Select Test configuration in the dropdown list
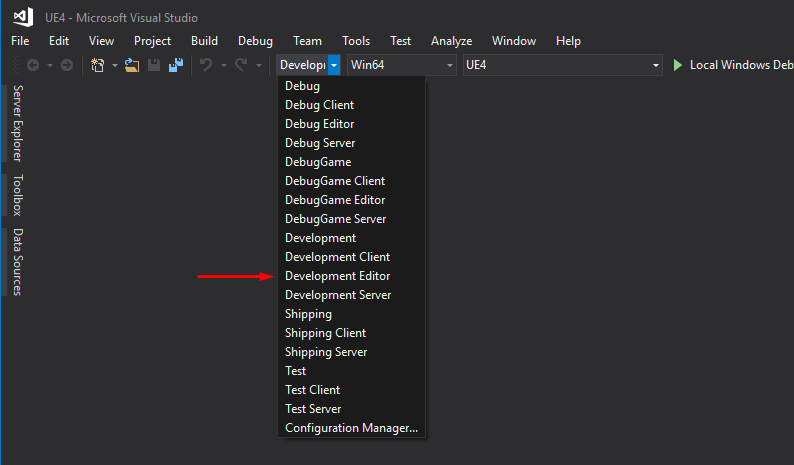 pos(351,371)
